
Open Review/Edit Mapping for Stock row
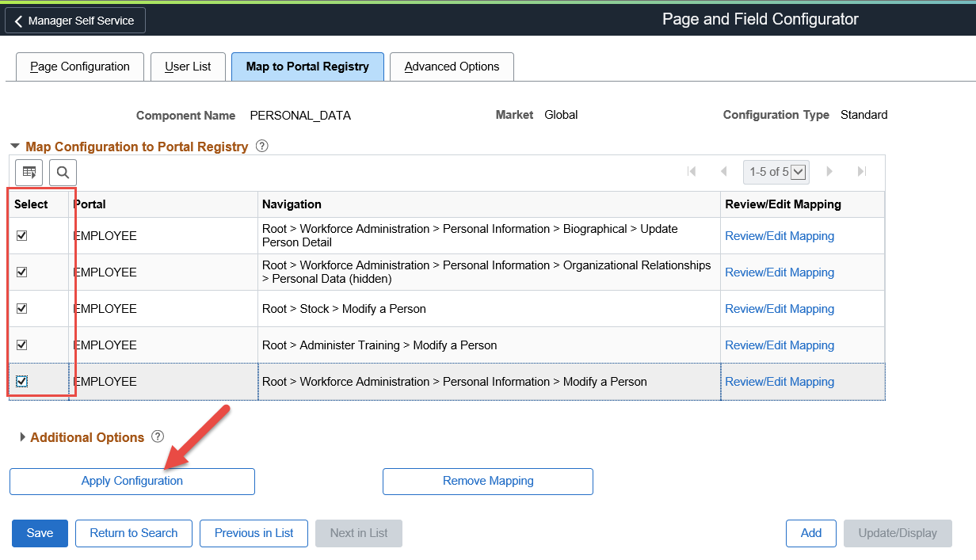(x=780, y=309)
